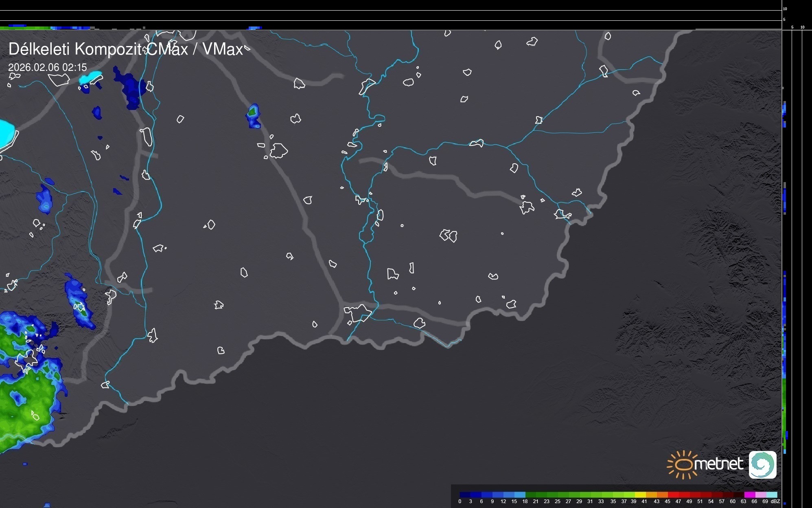
Task: Click the light cyan 69 dBZ swatch
Action: coord(772,495)
